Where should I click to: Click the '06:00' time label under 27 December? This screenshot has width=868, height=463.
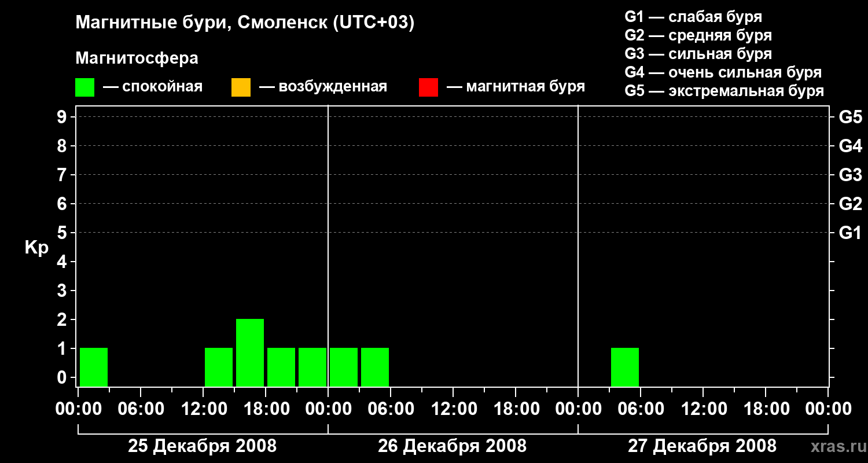pyautogui.click(x=641, y=409)
